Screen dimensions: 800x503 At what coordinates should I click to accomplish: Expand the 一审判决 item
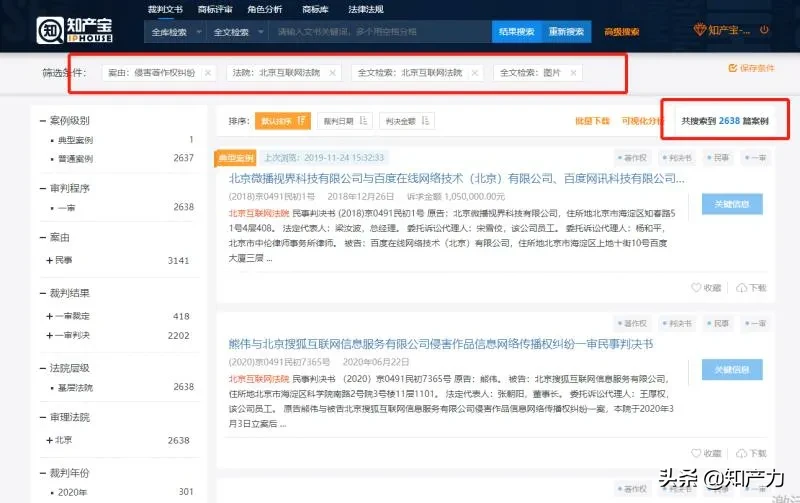coord(49,335)
